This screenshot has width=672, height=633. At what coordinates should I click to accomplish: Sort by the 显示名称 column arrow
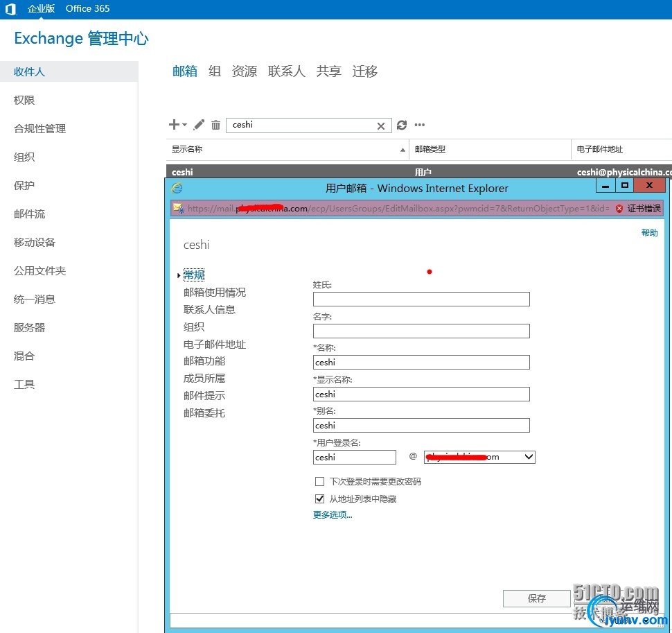[403, 150]
